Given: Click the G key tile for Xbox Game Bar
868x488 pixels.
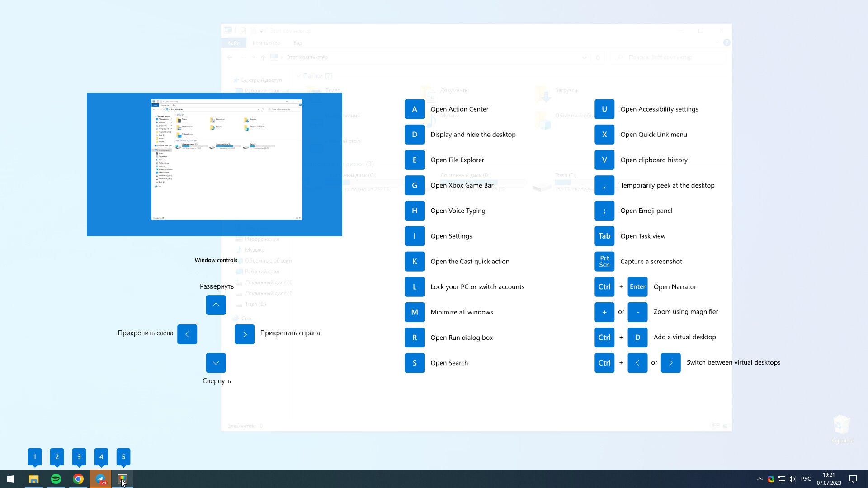Looking at the screenshot, I should coord(414,185).
